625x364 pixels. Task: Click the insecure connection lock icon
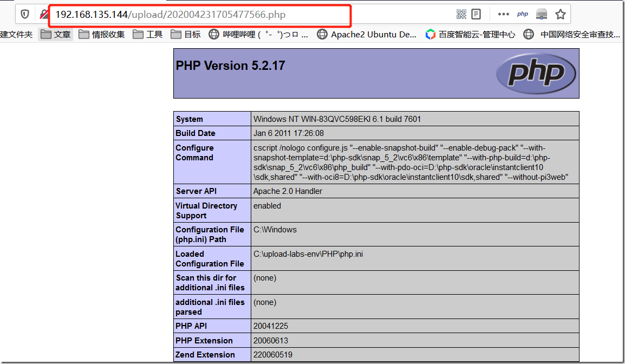[44, 15]
